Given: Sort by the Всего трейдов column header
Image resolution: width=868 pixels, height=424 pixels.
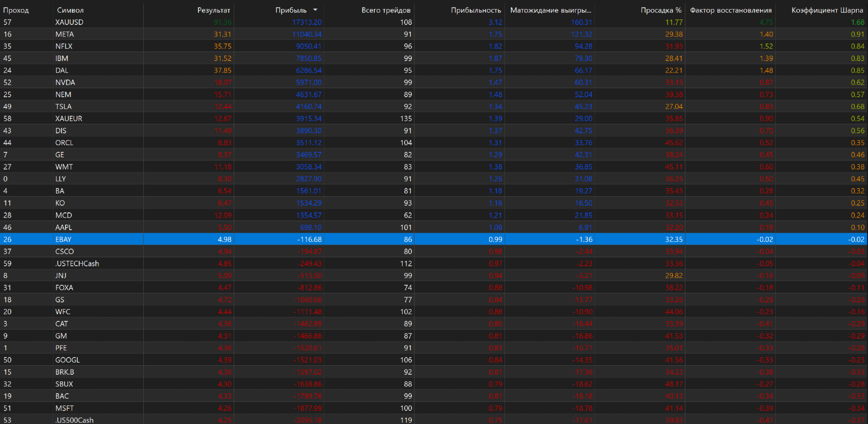Looking at the screenshot, I should (386, 10).
